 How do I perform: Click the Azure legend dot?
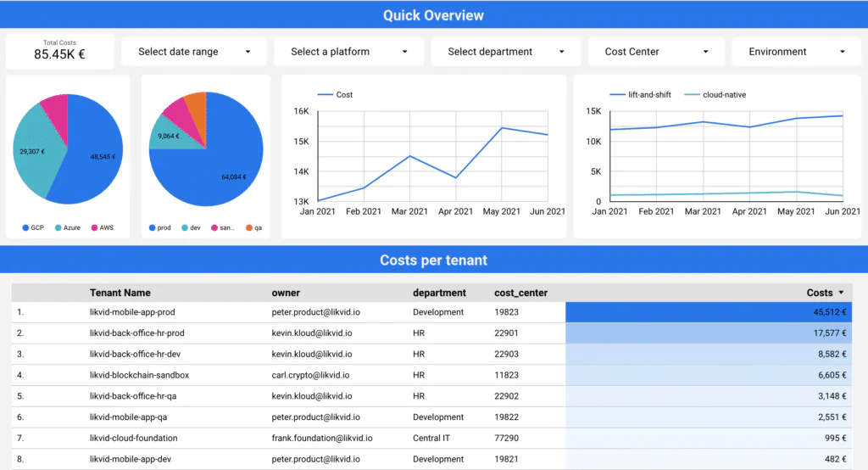point(58,228)
